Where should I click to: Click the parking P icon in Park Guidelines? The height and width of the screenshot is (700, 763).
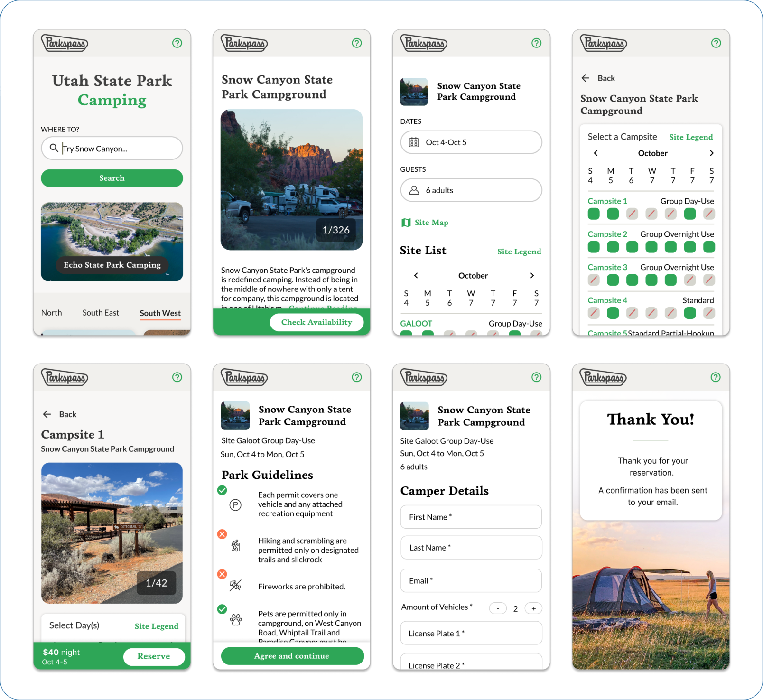tap(235, 505)
